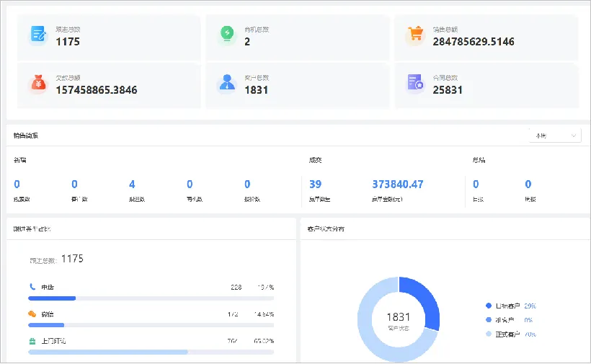
Task: Toggle the pale blue legend dot showing 70%
Action: pyautogui.click(x=489, y=334)
